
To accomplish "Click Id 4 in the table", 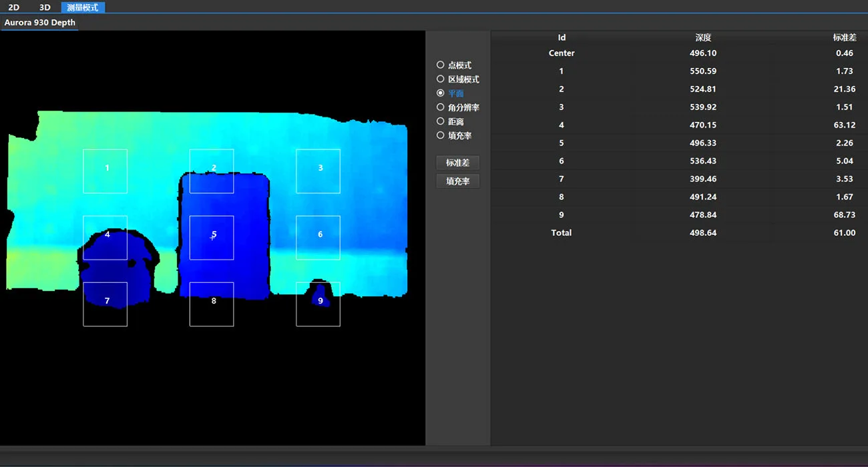I will point(562,125).
